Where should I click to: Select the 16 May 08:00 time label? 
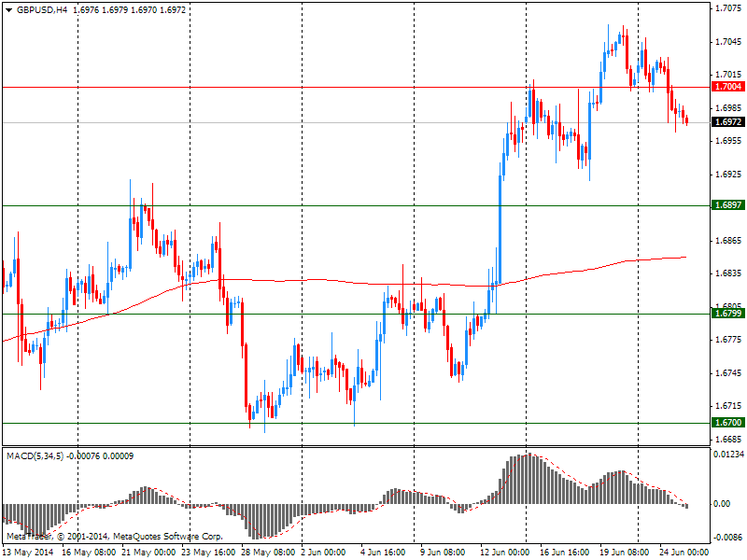89,553
